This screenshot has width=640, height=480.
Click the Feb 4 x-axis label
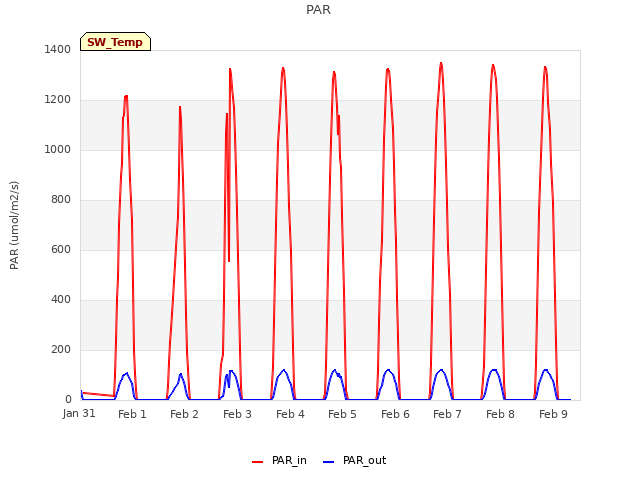pyautogui.click(x=290, y=414)
